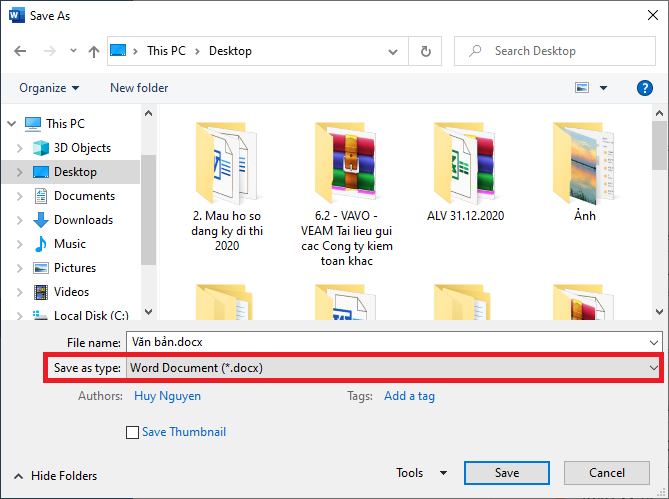669x499 pixels.
Task: Click This PC in the address breadcrumb
Action: (166, 51)
